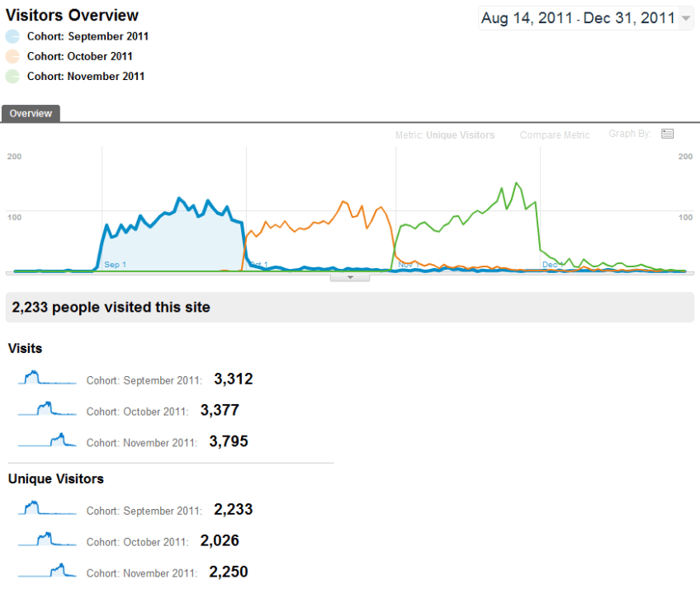Toggle visibility of Cohort: November 2011

[x=86, y=76]
